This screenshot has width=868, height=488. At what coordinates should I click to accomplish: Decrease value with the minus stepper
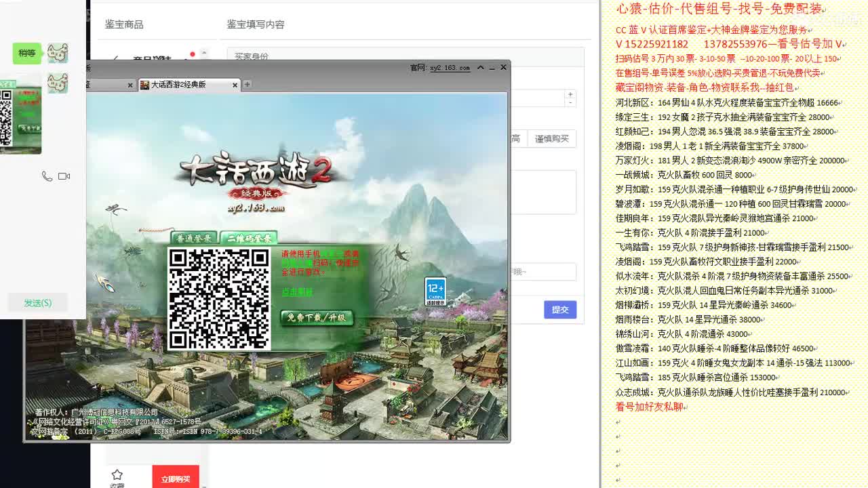(570, 102)
